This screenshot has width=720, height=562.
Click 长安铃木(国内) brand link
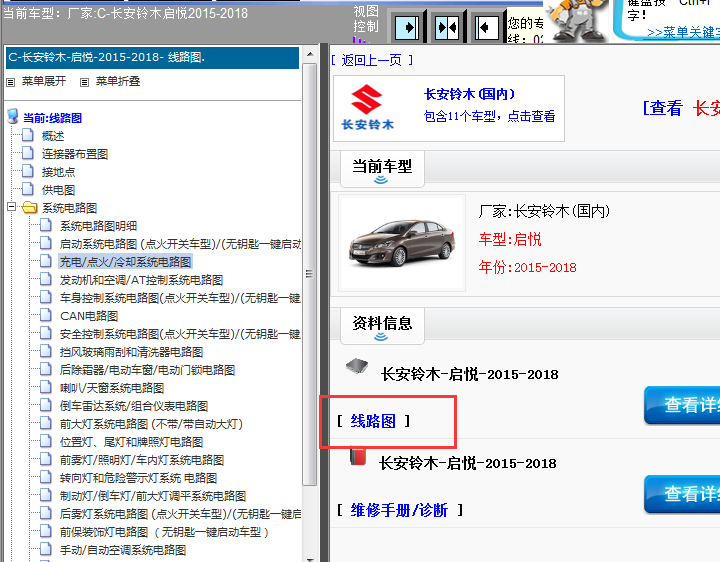coord(469,94)
